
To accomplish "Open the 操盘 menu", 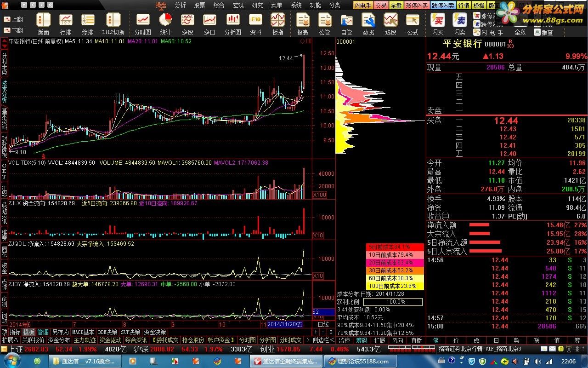I will tap(161, 5).
